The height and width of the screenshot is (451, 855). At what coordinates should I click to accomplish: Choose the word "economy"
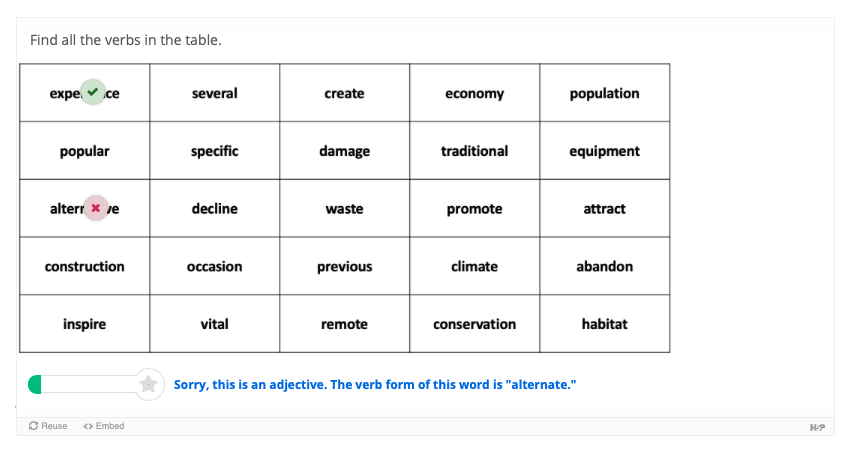coord(474,94)
